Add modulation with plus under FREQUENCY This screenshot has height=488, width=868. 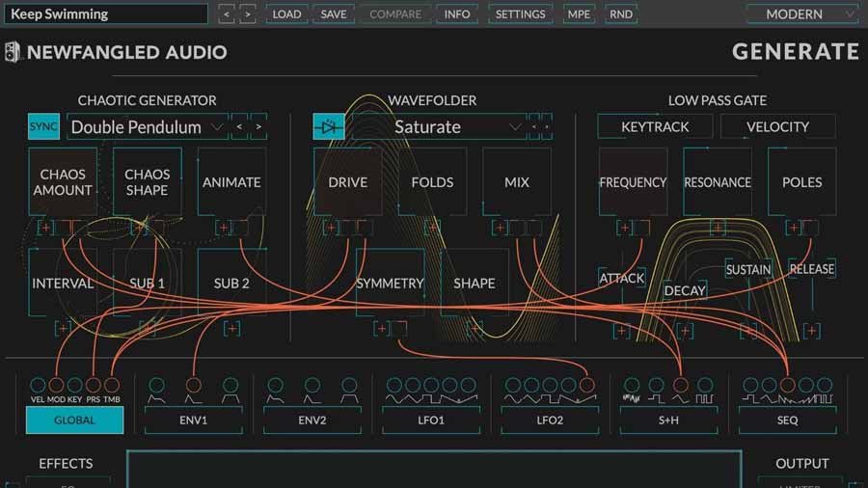[x=625, y=228]
